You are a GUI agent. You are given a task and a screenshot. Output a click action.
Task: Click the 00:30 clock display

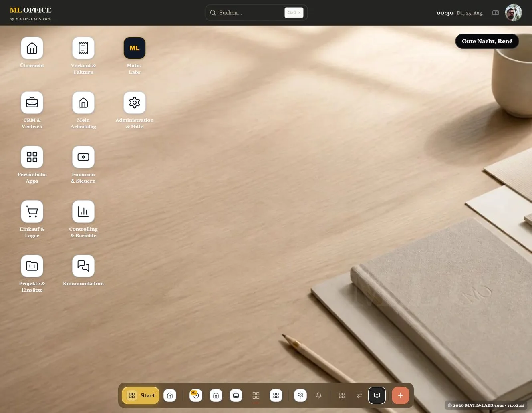(445, 13)
